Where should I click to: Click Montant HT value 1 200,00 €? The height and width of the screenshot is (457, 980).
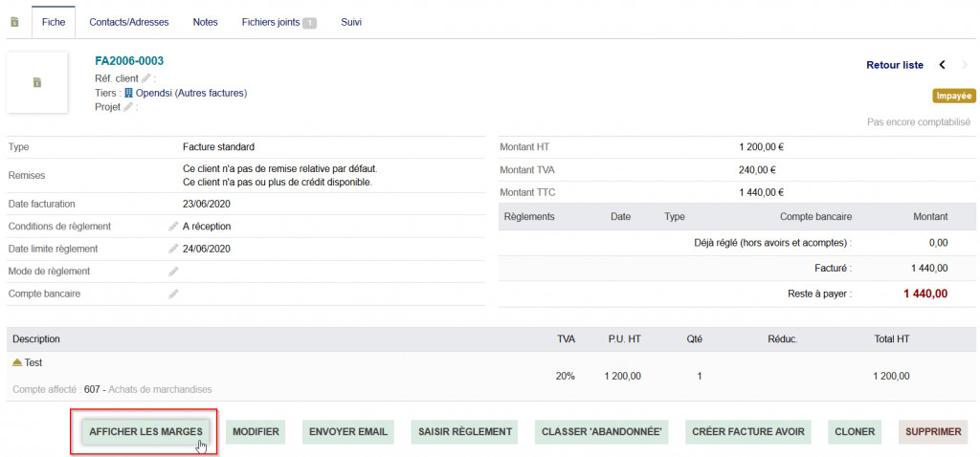point(761,147)
